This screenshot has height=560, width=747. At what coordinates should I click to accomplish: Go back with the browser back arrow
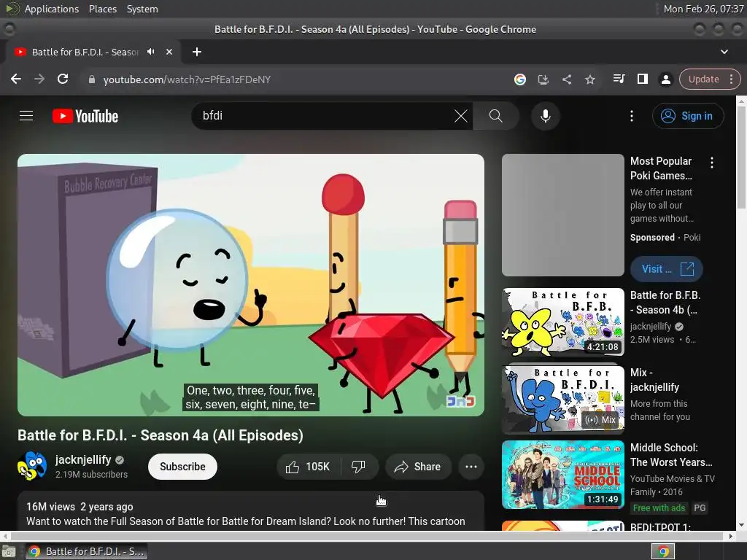[x=16, y=79]
